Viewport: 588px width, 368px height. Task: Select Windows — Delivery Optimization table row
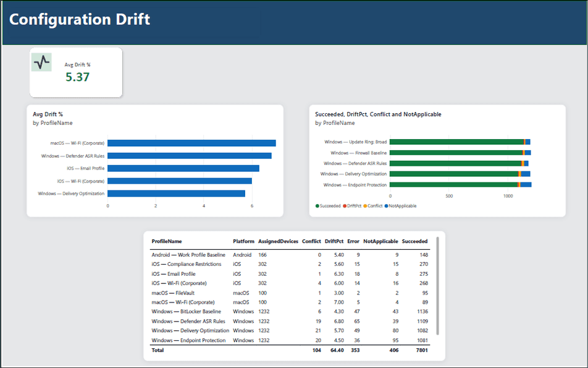(x=290, y=331)
